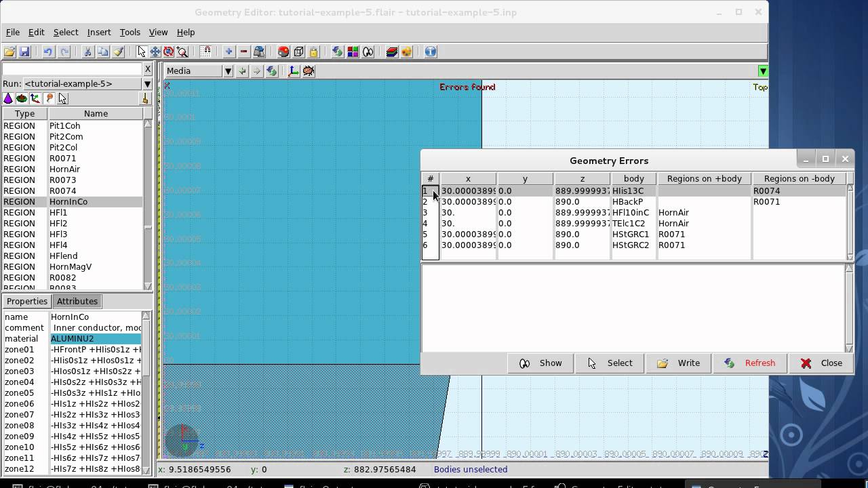This screenshot has width=868, height=488.
Task: Activate the pan/move crosshair tool
Action: point(155,52)
